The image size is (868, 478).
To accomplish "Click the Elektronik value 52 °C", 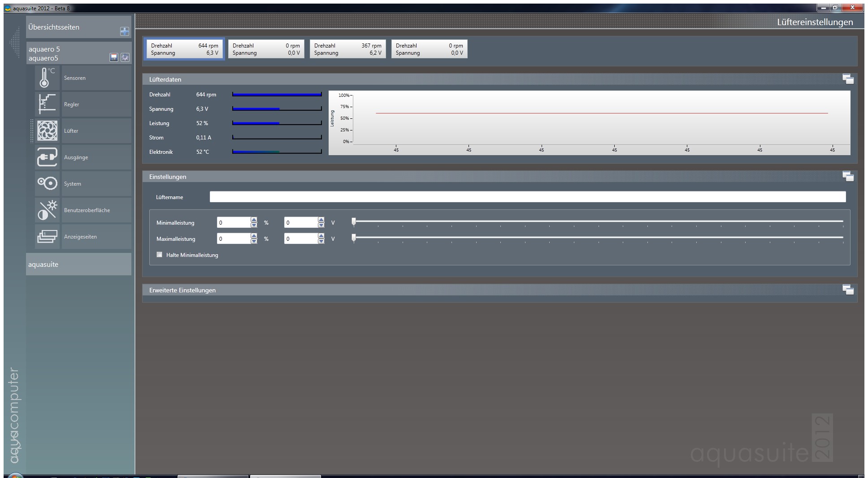I will 203,152.
